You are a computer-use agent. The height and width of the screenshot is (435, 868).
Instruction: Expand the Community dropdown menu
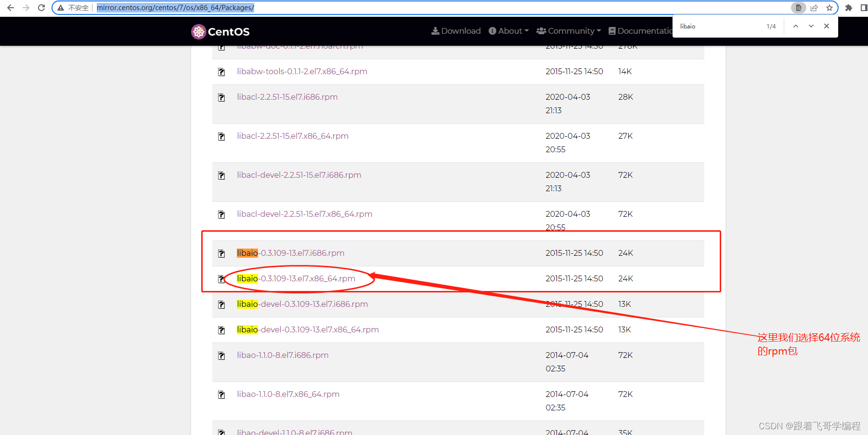coord(569,31)
